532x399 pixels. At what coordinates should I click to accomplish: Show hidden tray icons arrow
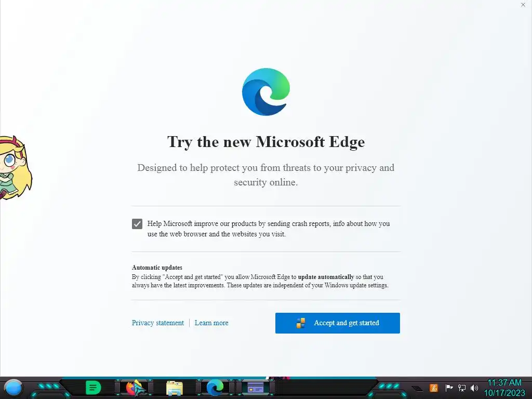click(417, 389)
